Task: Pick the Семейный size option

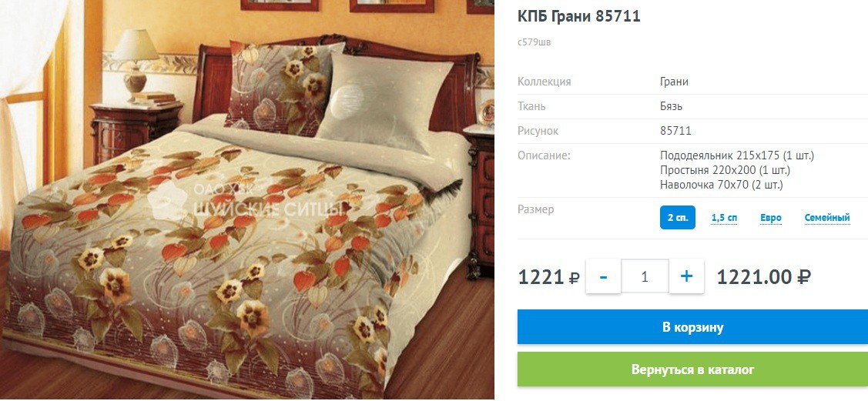Action: 827,218
